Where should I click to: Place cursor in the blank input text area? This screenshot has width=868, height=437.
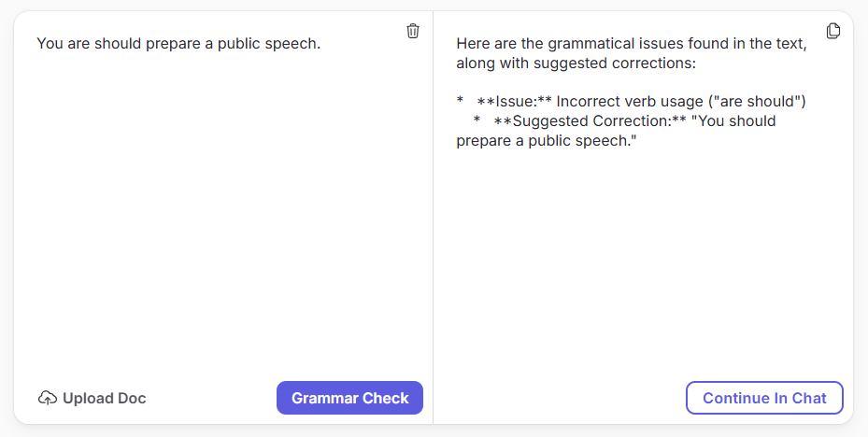pyautogui.click(x=221, y=210)
